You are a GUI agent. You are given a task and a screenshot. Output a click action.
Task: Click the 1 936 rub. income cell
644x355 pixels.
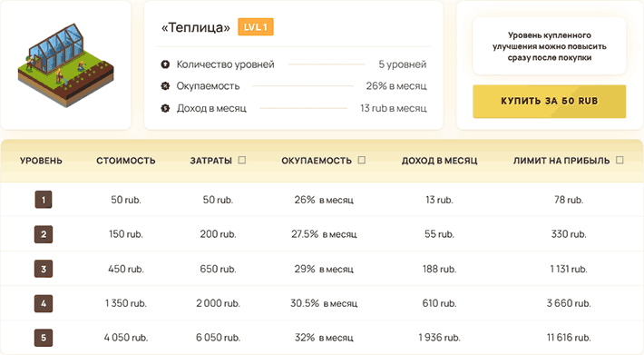pos(440,338)
